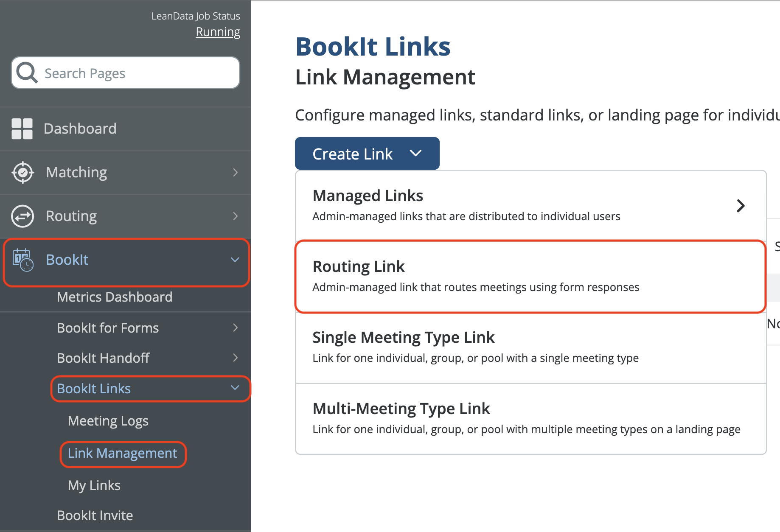Image resolution: width=780 pixels, height=532 pixels.
Task: Collapse the BookIt section chevron
Action: point(235,260)
